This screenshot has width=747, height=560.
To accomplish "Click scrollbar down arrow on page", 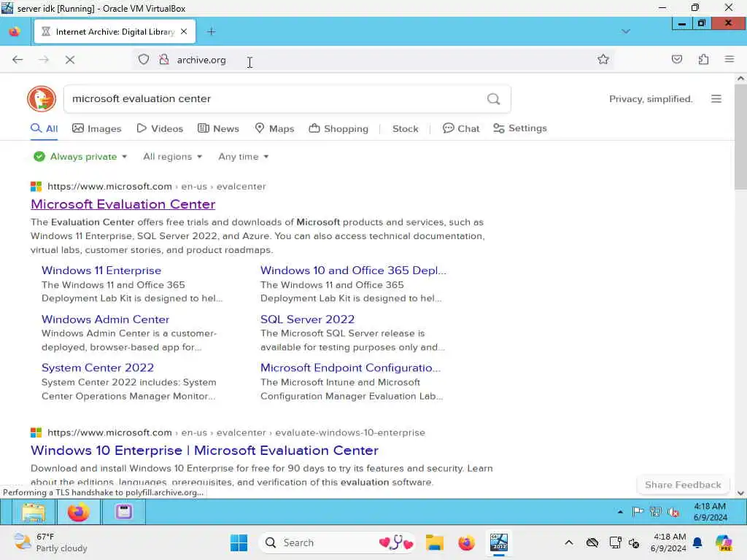I will 740,494.
